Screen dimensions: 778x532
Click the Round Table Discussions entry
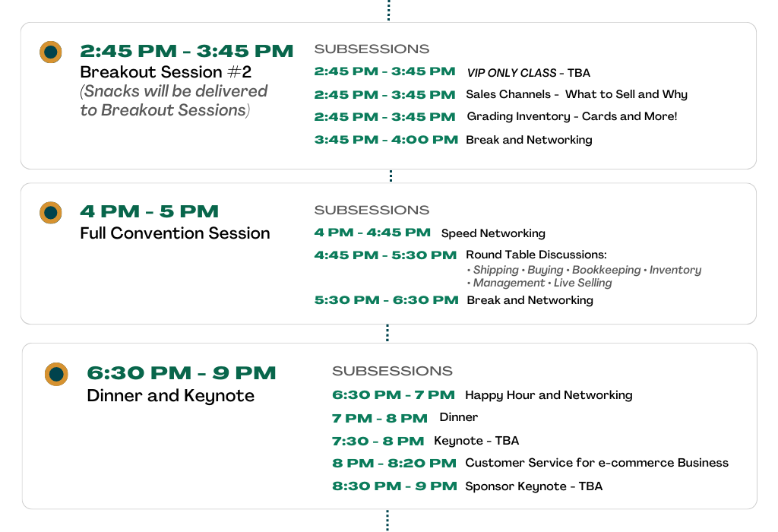[536, 255]
